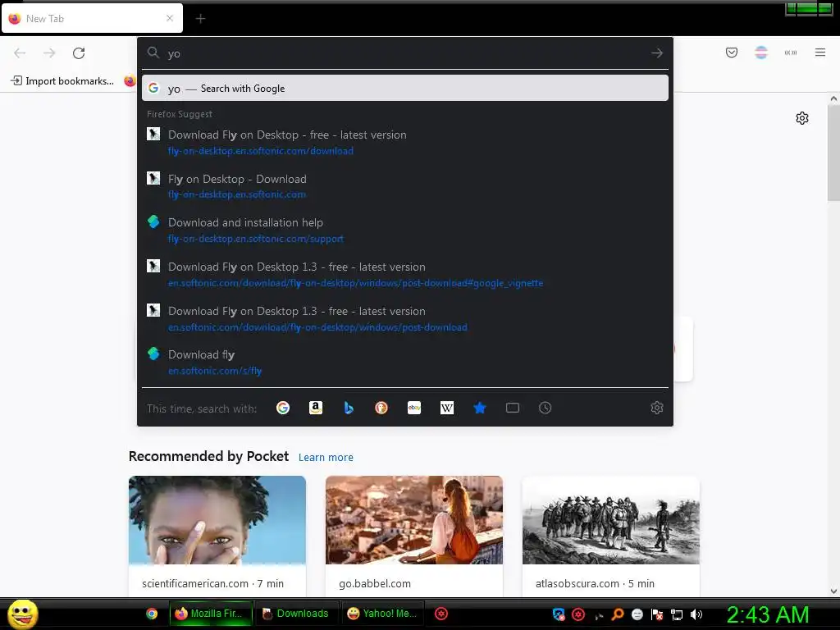840x630 pixels.
Task: Click the smiley start button on the taskbar
Action: click(x=22, y=614)
